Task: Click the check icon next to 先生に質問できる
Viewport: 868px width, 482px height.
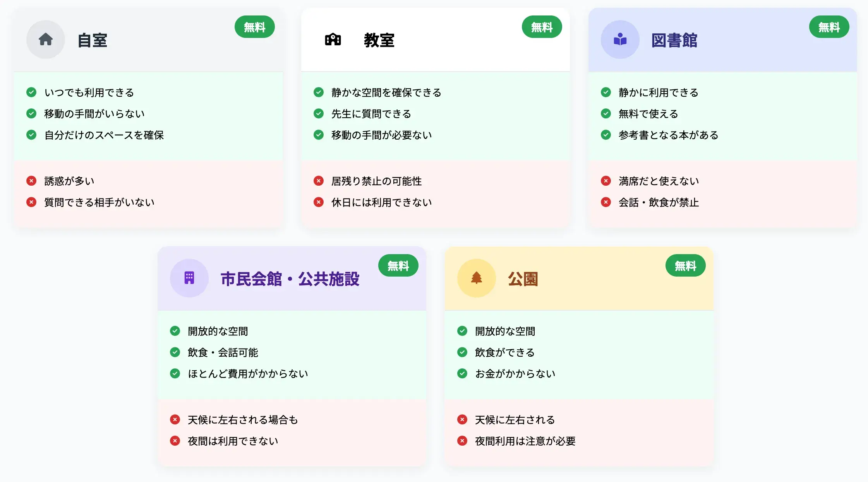Action: tap(319, 113)
